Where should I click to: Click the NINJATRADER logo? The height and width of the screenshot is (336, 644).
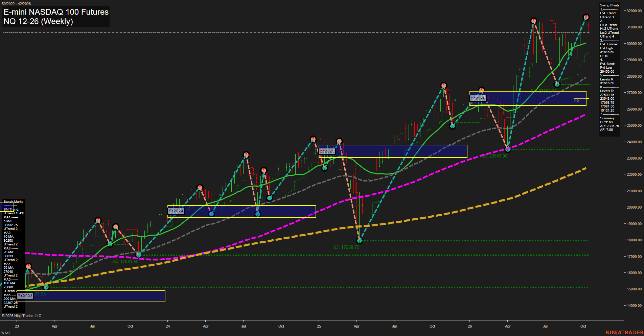point(624,333)
